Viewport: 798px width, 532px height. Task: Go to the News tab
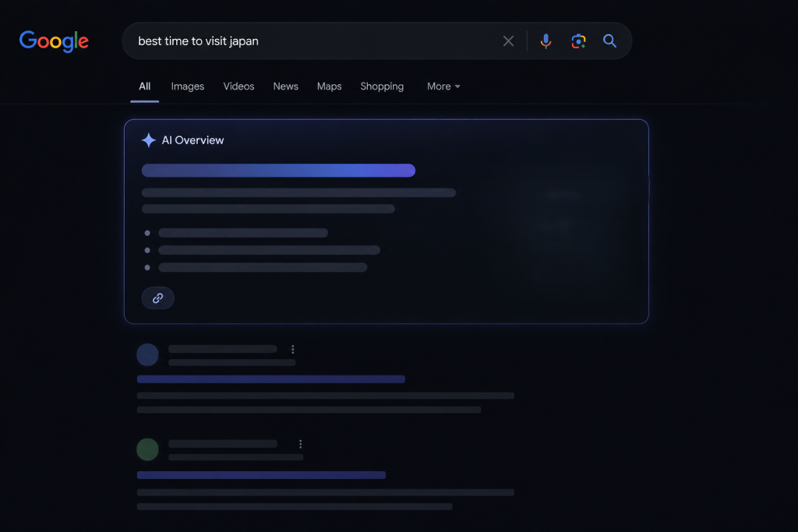pos(285,86)
